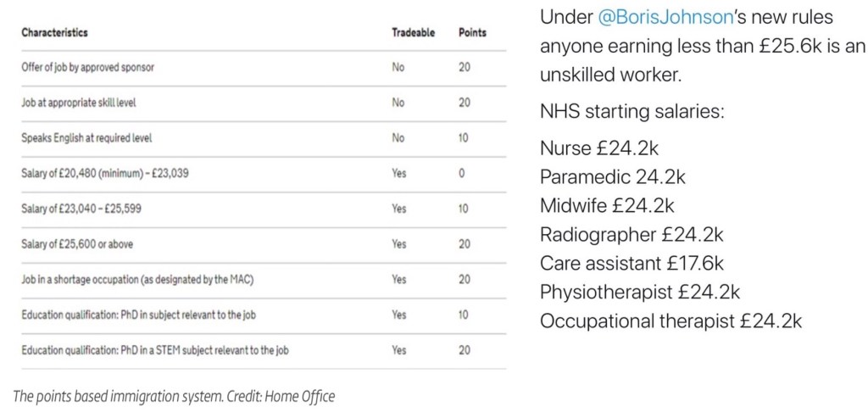
Task: Click the PhD in STEM subject row
Action: (x=155, y=349)
